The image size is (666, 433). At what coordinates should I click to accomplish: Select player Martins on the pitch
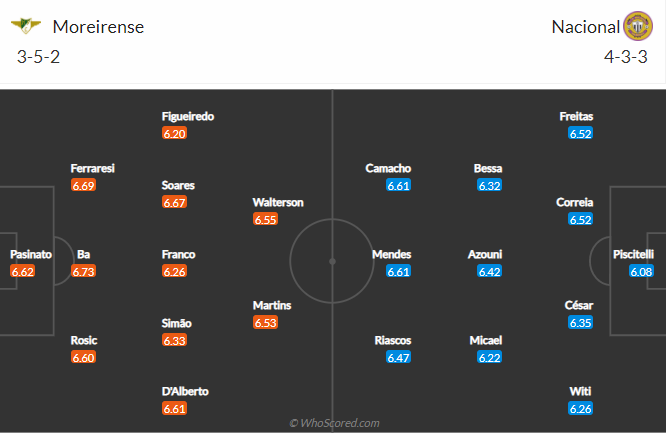point(272,305)
